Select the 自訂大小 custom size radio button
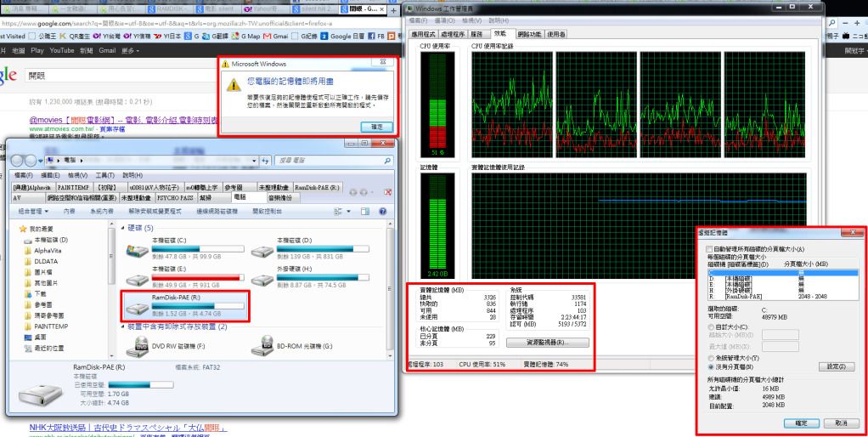The height and width of the screenshot is (437, 868). coord(710,326)
